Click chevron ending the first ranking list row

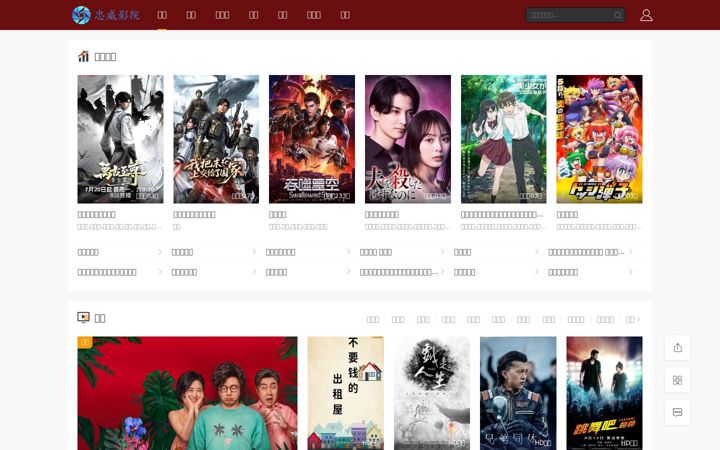tap(631, 252)
